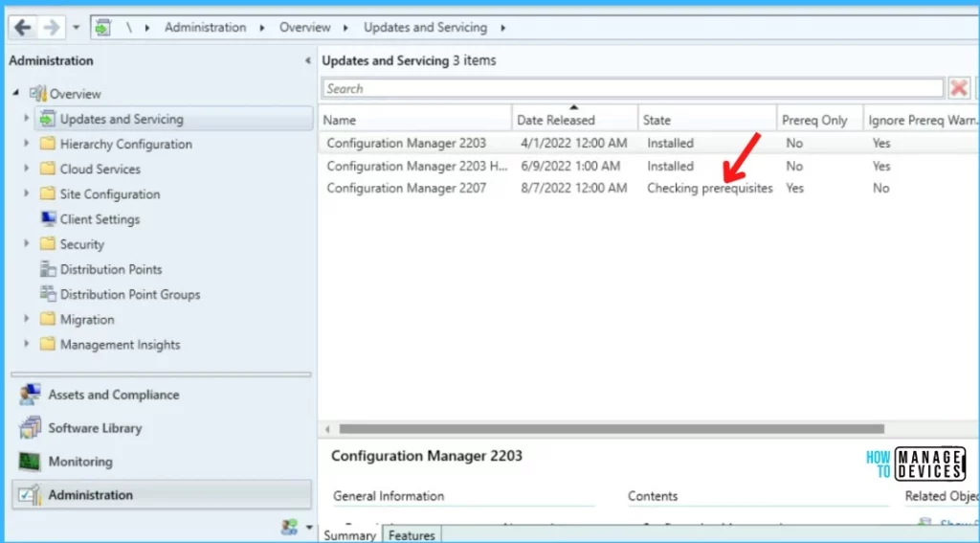Sort by Ignore Prereq Warn column header
Image resolution: width=980 pixels, height=543 pixels.
[922, 120]
